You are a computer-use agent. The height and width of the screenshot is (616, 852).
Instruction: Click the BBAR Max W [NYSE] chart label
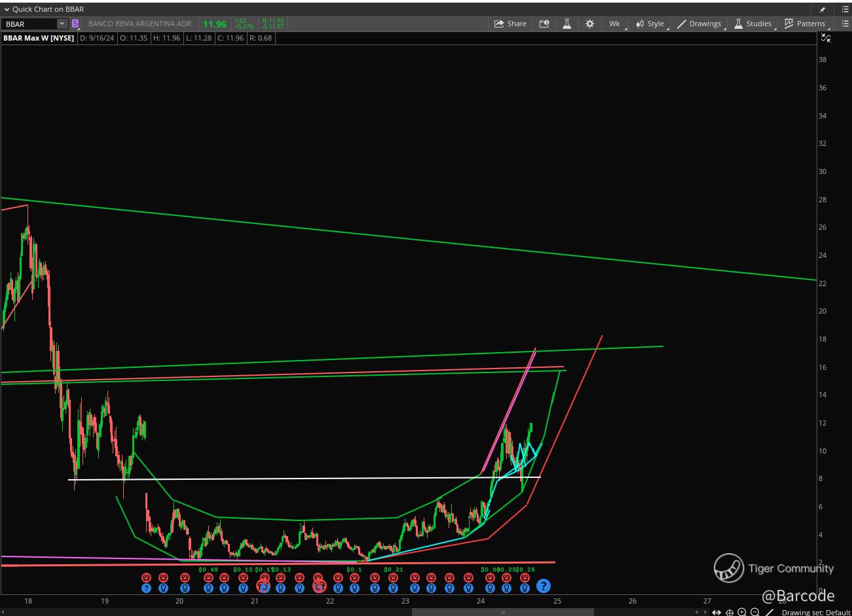39,38
